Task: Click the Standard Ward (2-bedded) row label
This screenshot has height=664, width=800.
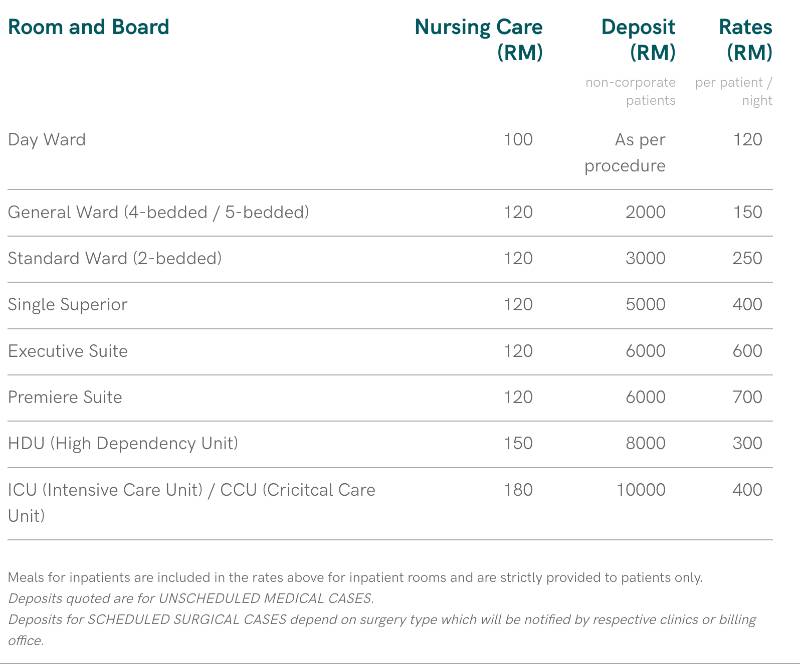Action: point(114,258)
